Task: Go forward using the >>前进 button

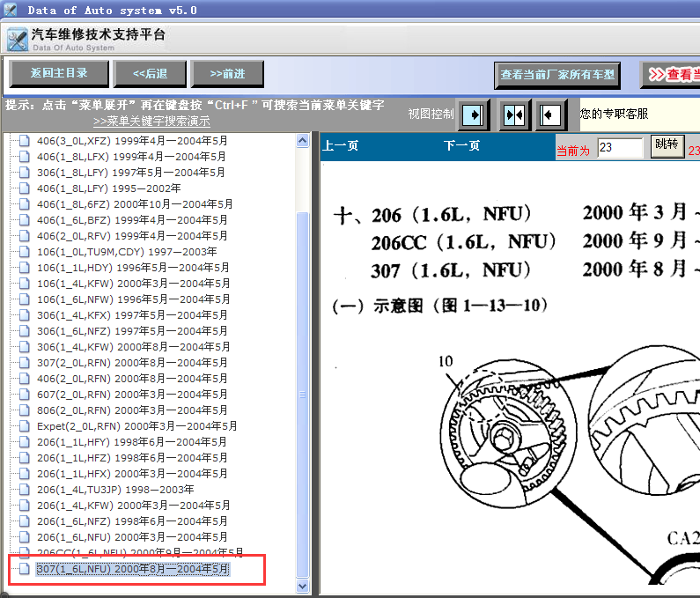Action: [227, 74]
